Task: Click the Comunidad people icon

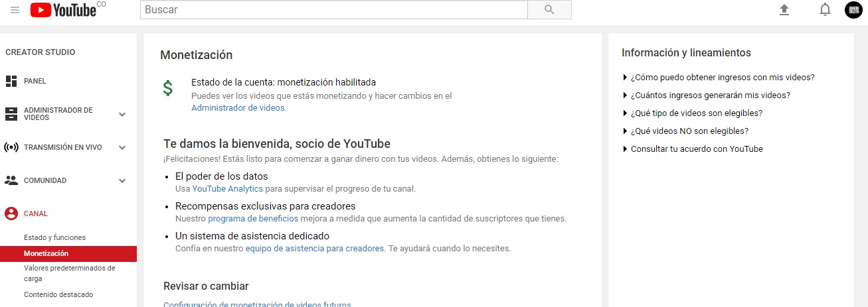Action: pyautogui.click(x=11, y=180)
